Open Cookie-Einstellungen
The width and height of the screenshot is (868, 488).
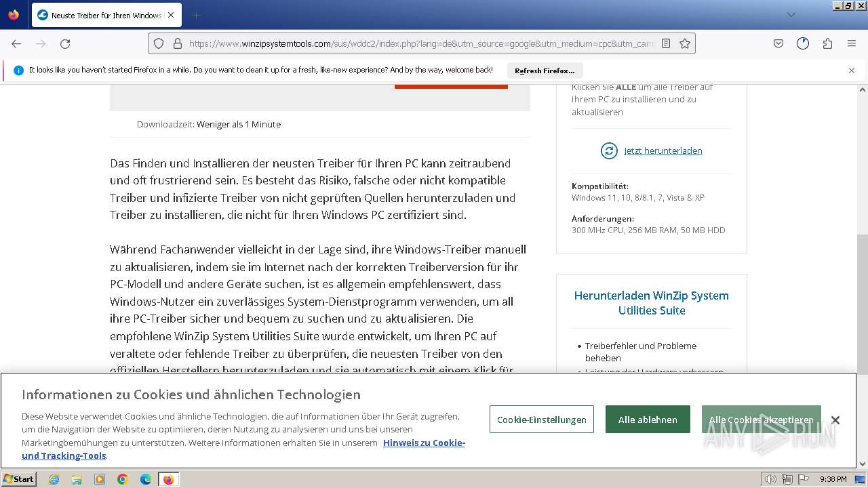pos(542,420)
